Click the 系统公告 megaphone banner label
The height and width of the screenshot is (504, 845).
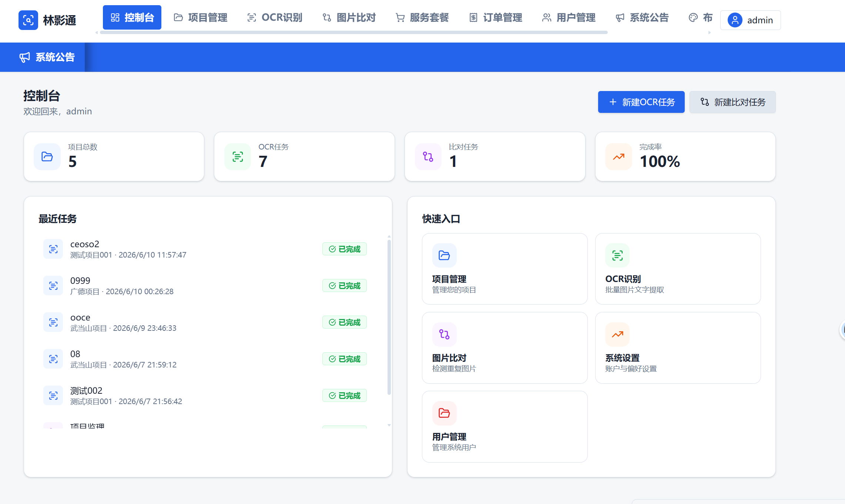[x=47, y=57]
